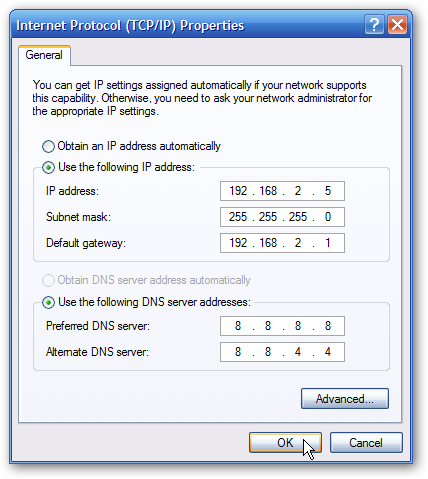Click the question mark help icon
428x479 pixels.
click(374, 25)
